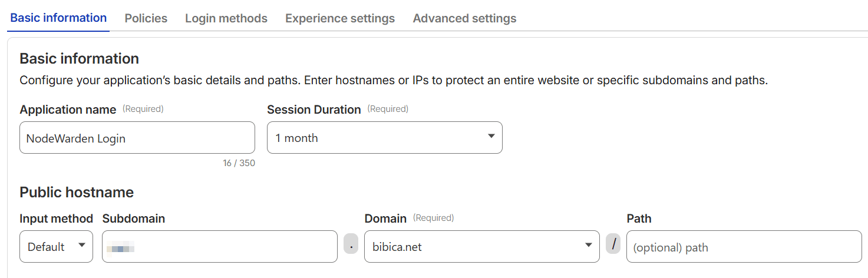The image size is (868, 278).
Task: Click the Path label text
Action: 639,219
